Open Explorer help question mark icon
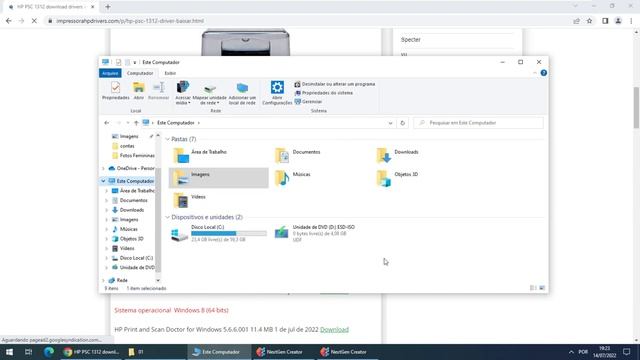The image size is (640, 360). [544, 73]
